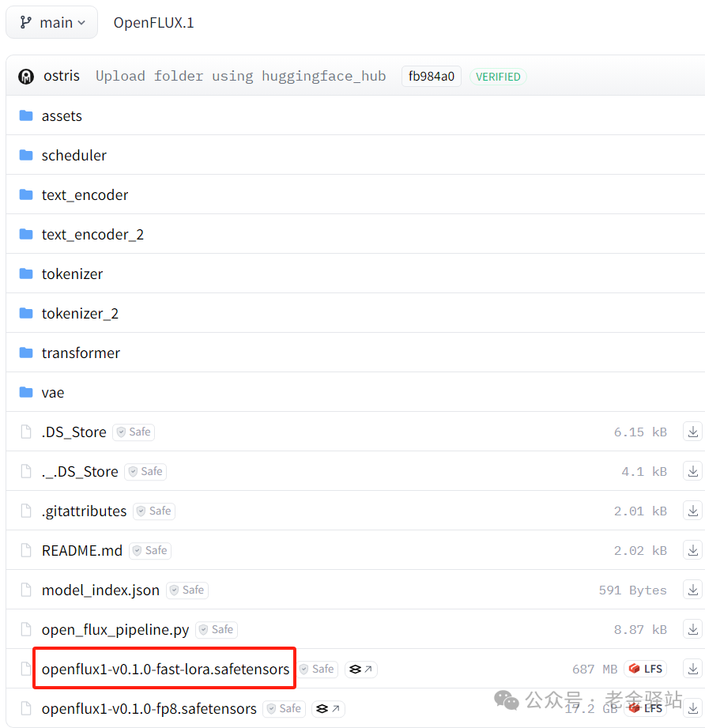Download the ._.DS_Store file
The height and width of the screenshot is (728, 705).
[x=693, y=471]
